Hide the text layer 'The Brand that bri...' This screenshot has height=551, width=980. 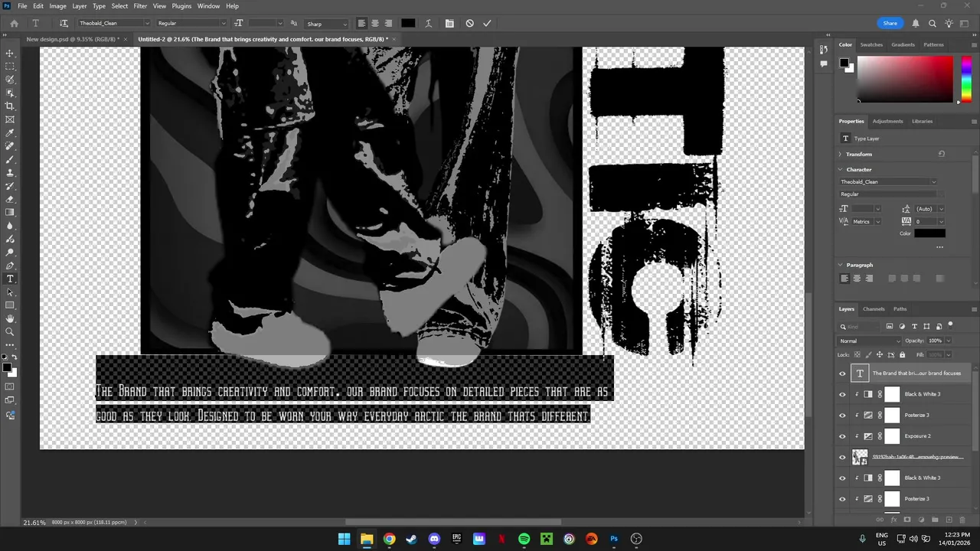click(x=842, y=373)
